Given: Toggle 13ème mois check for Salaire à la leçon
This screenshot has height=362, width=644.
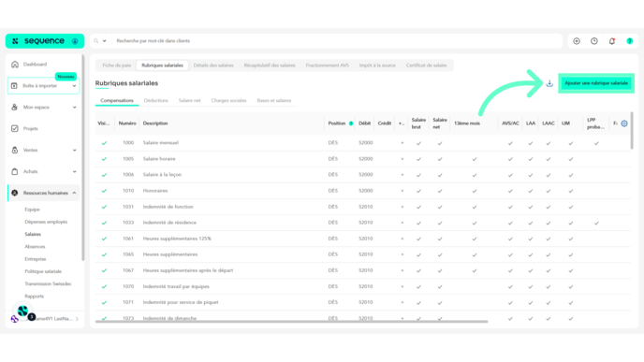Looking at the screenshot, I should [x=475, y=175].
